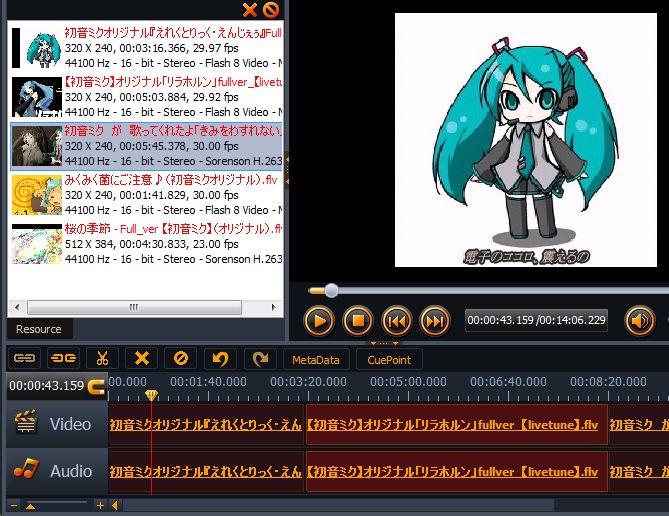Click the splitter arrows above the CuePoint button

coord(384,343)
